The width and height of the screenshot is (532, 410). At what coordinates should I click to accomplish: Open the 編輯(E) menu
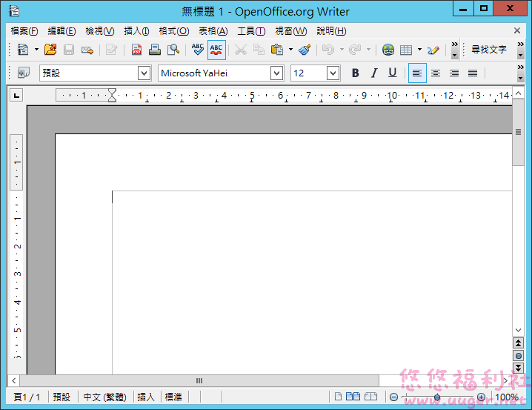pyautogui.click(x=61, y=31)
